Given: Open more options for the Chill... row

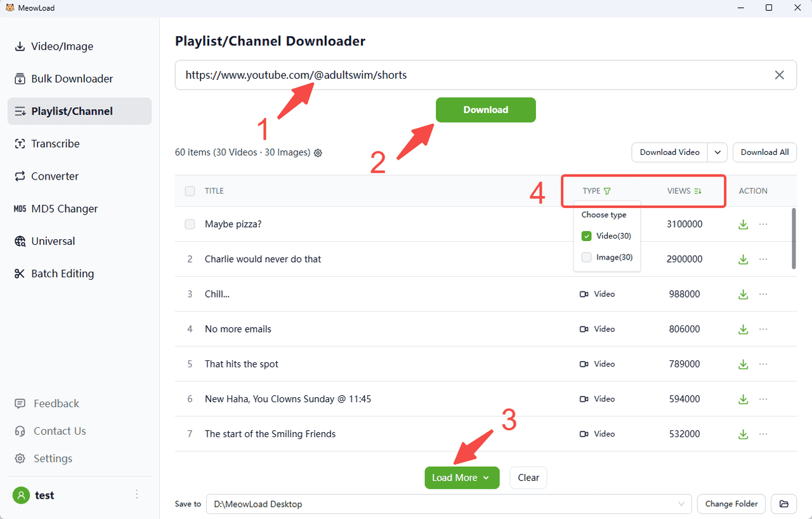Looking at the screenshot, I should pos(763,294).
